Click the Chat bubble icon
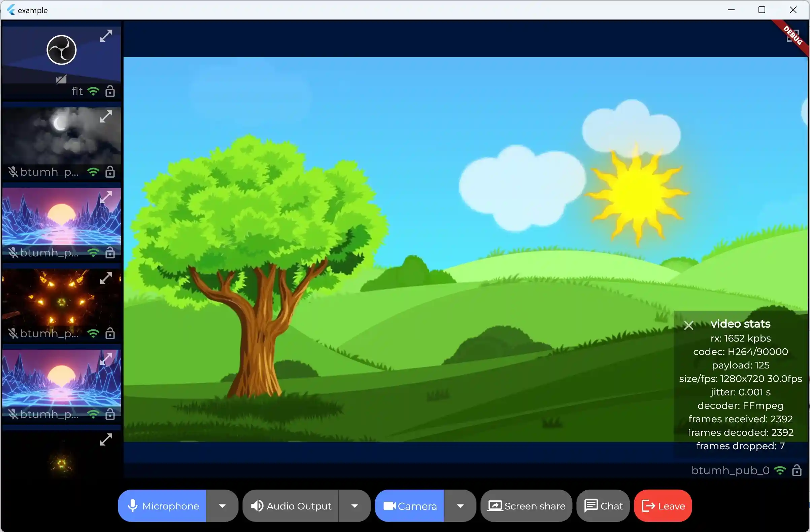Screen dimensions: 810x532 592,506
